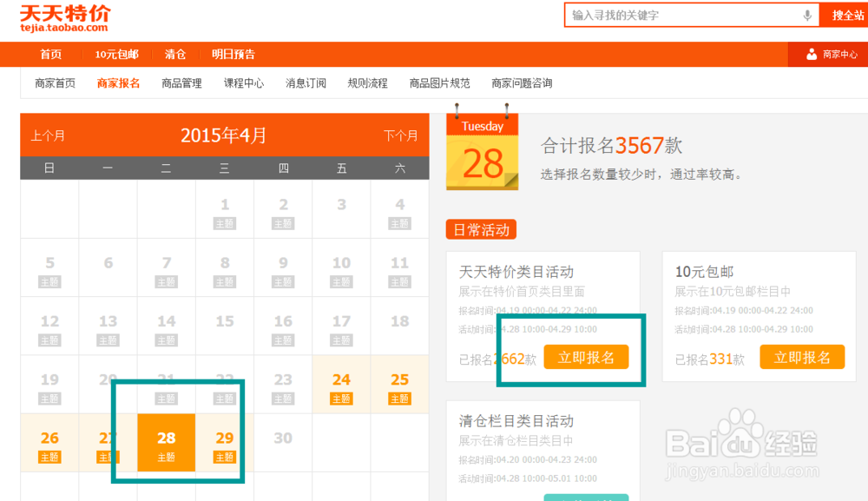Select April 26 on the calendar
Viewport: 868px width, 501px height.
click(x=49, y=443)
